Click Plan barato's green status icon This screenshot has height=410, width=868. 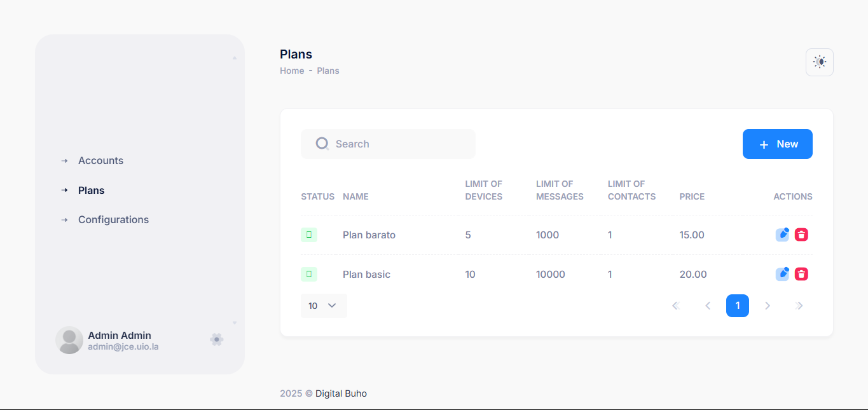309,235
